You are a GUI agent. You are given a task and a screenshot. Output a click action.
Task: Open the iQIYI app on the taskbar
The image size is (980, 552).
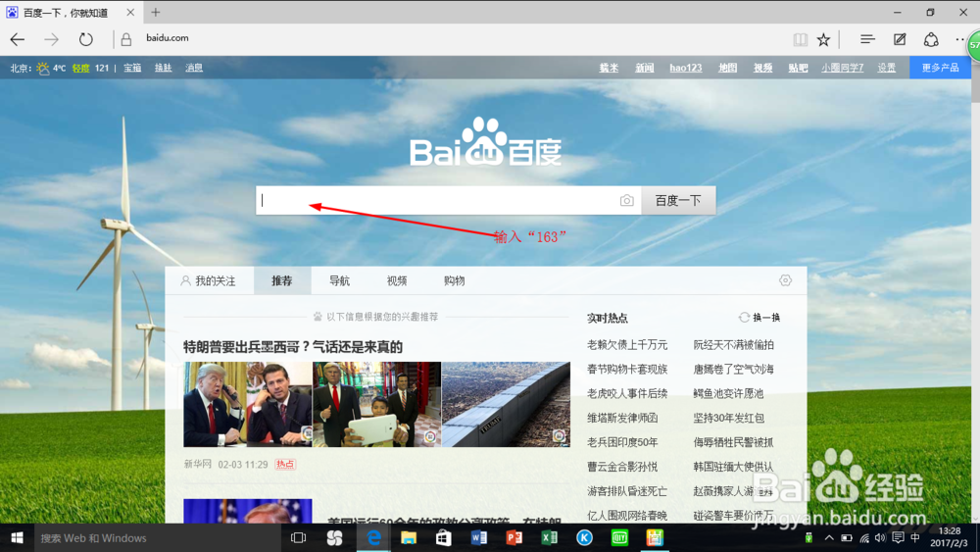click(619, 537)
